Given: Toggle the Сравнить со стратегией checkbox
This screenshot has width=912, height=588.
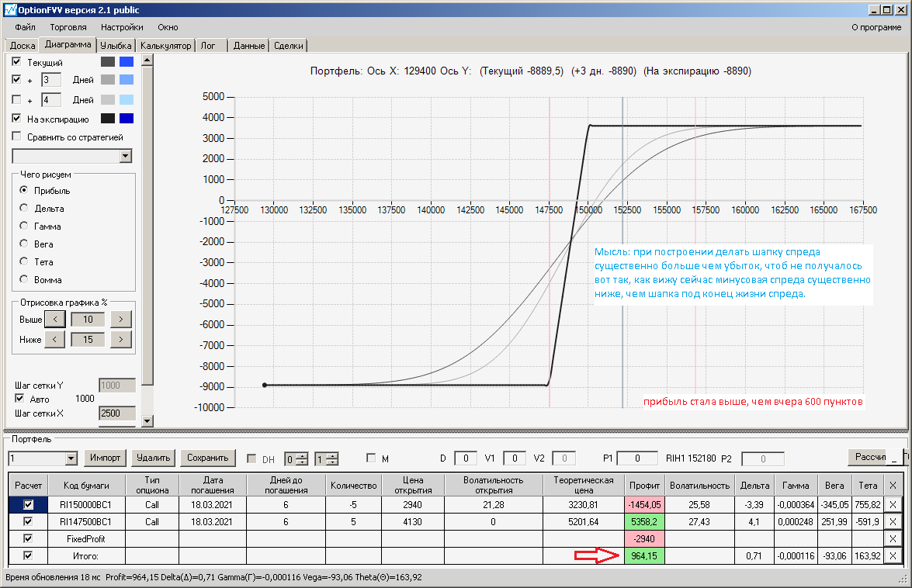Looking at the screenshot, I should [16, 137].
